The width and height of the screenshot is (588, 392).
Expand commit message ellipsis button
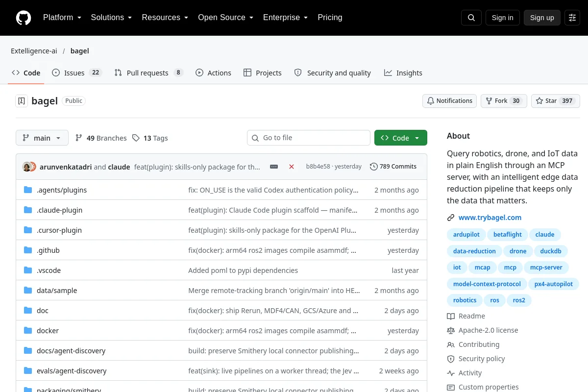(x=274, y=167)
